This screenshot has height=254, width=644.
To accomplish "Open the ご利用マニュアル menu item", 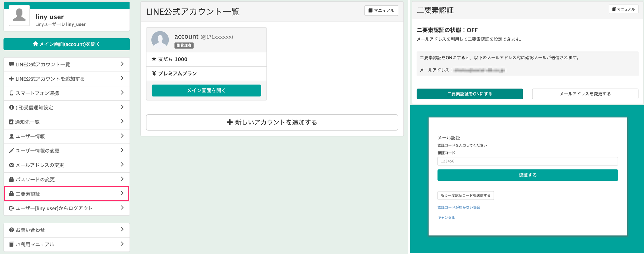I will 67,244.
